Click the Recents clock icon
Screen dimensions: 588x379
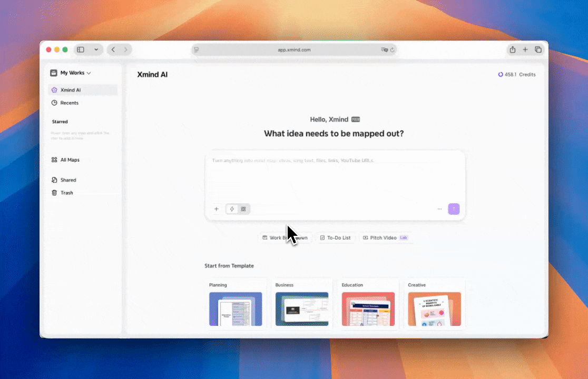tap(54, 103)
